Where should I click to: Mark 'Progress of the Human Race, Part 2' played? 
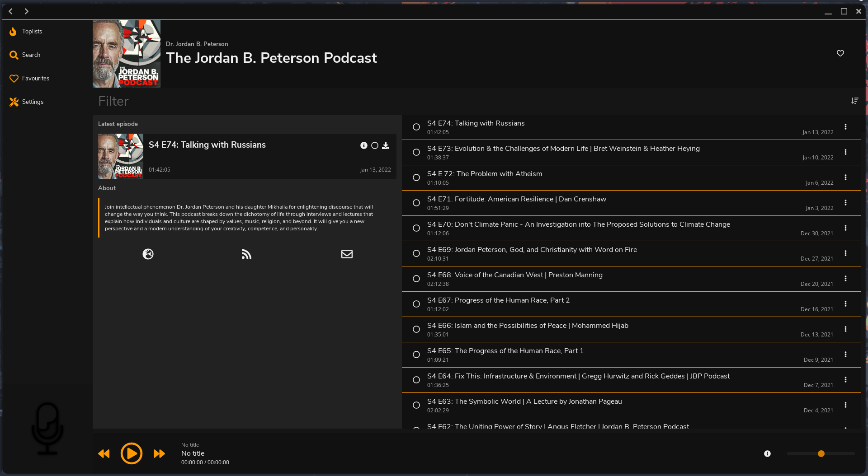coord(416,304)
